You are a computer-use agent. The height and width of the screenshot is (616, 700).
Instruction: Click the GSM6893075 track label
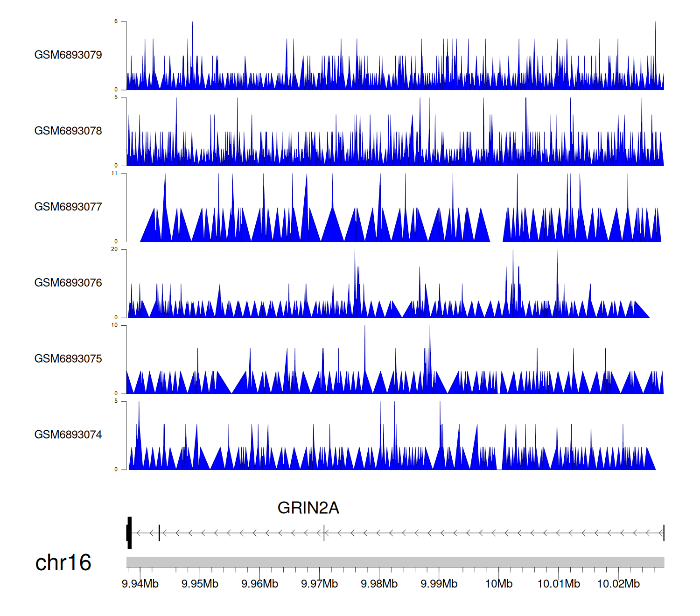[x=68, y=359]
